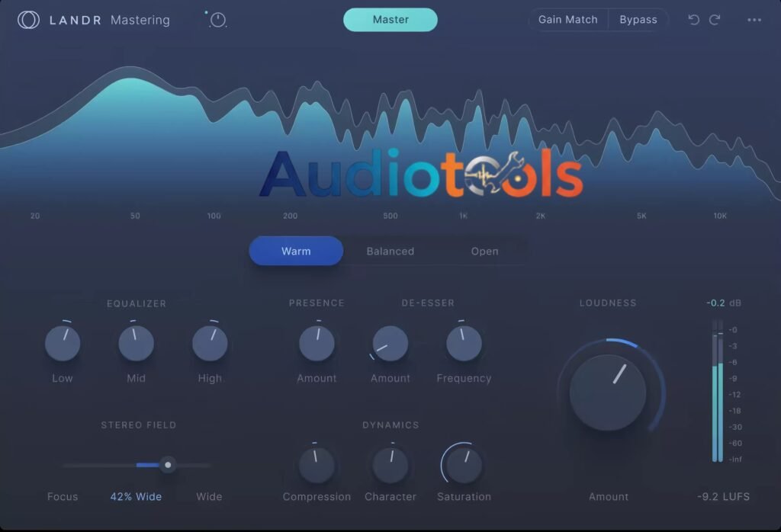Viewport: 781px width, 532px height.
Task: Select the Open style
Action: click(484, 252)
